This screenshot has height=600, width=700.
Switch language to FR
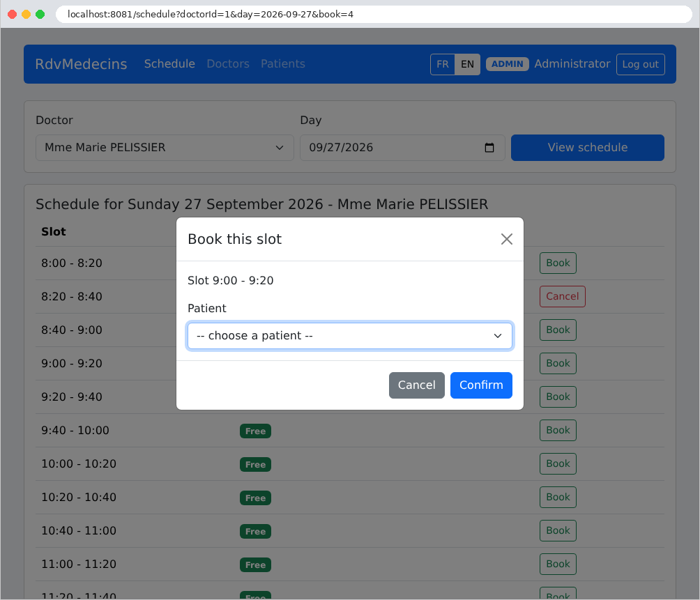pos(443,64)
